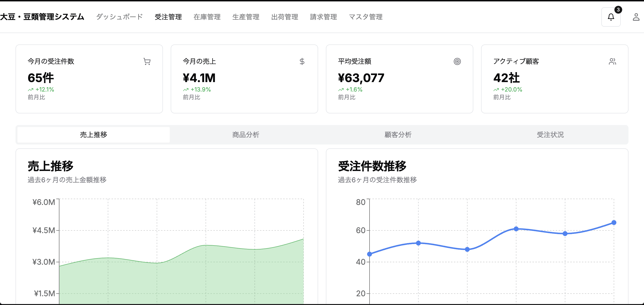The height and width of the screenshot is (305, 644).
Task: Switch to the 顧客分析 tab
Action: click(x=398, y=135)
